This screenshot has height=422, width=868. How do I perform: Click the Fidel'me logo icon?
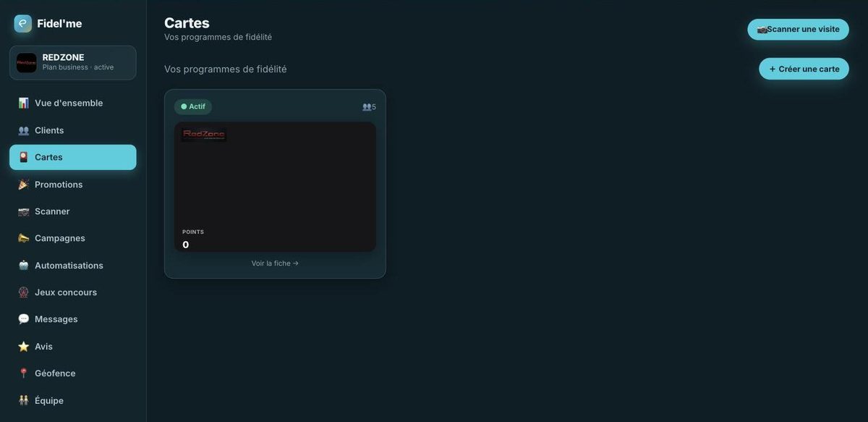click(x=23, y=24)
